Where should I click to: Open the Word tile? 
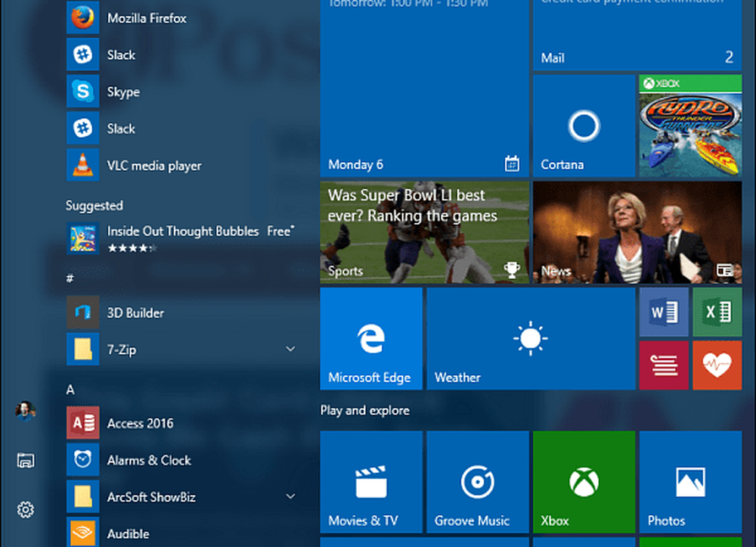pos(663,312)
